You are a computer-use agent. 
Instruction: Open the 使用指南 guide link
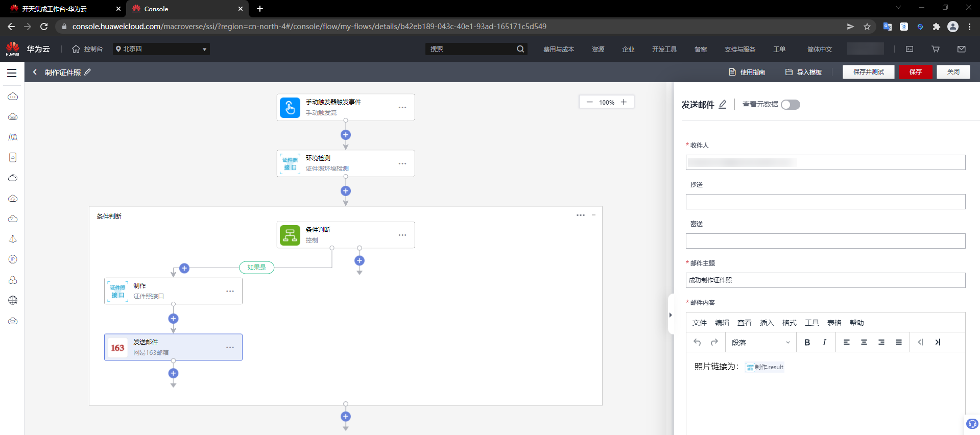[747, 72]
